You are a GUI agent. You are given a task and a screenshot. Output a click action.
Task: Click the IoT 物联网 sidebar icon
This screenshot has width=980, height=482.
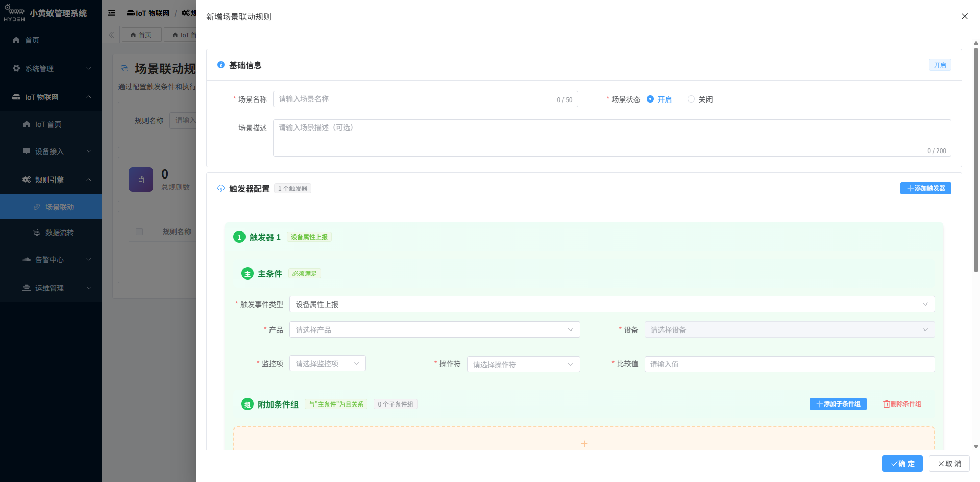(16, 97)
